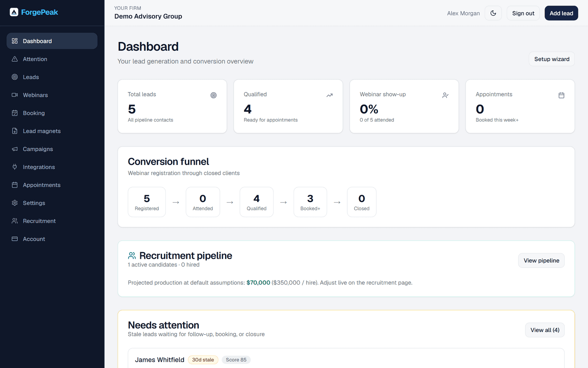Click the Score 85 badge
The height and width of the screenshot is (368, 588).
coord(236,360)
